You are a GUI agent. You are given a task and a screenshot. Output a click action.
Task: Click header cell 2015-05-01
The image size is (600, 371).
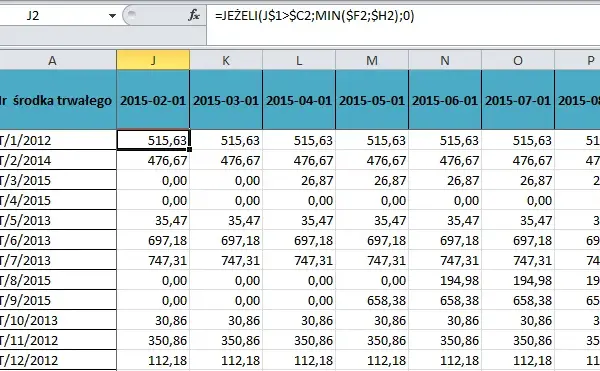tap(372, 100)
